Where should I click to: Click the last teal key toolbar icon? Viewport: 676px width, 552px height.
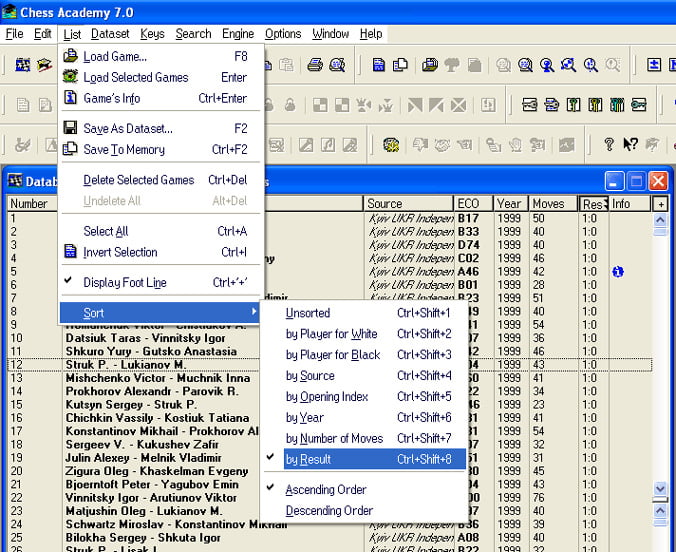click(638, 105)
